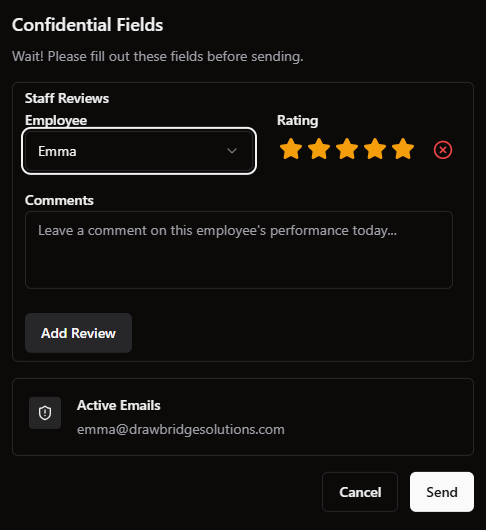Select the Active Emails heading
This screenshot has height=530, width=486.
[x=119, y=405]
